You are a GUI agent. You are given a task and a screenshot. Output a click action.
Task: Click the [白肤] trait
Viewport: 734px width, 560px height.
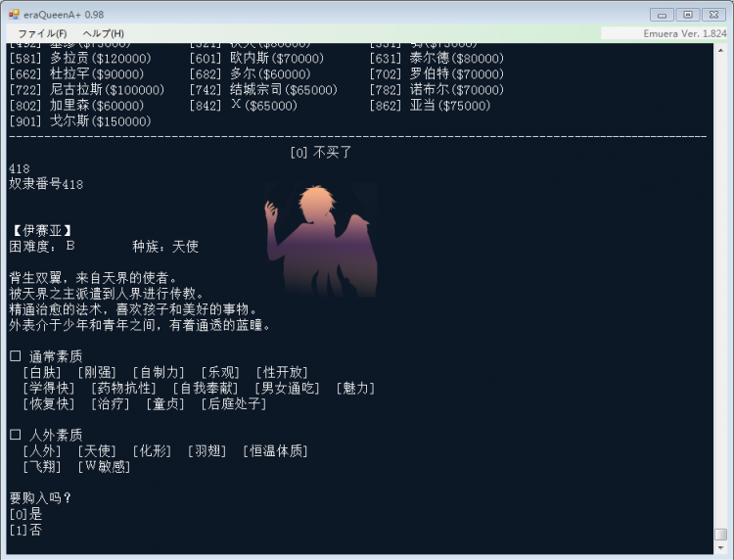pos(42,373)
